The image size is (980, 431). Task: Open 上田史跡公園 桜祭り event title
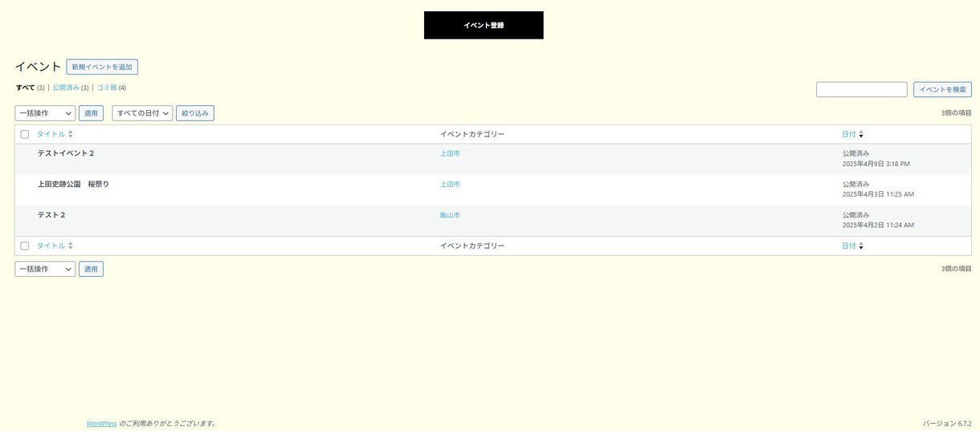pyautogui.click(x=73, y=184)
